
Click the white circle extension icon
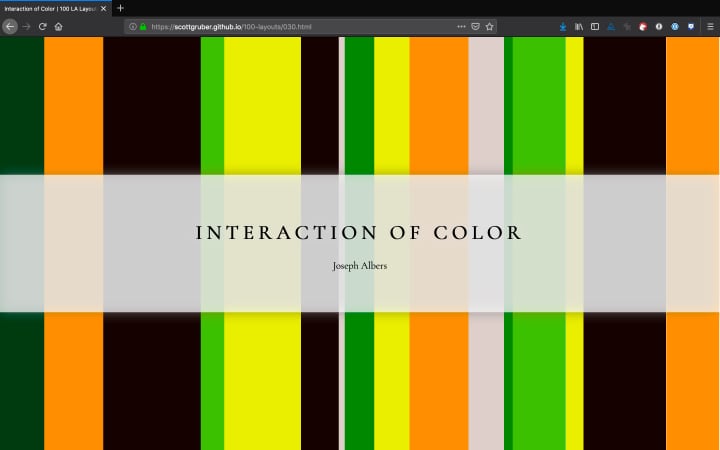coord(659,27)
